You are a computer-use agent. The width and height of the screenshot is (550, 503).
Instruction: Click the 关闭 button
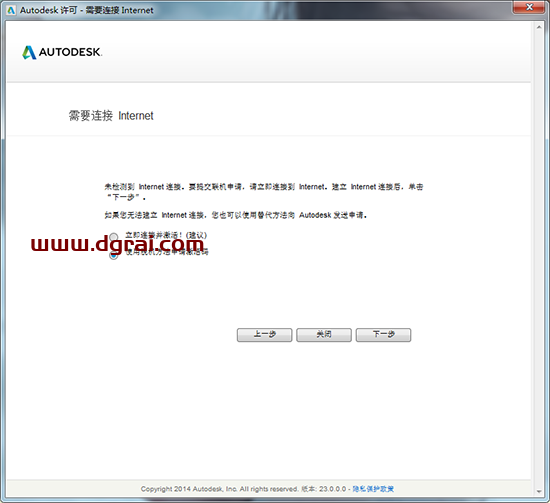(x=324, y=335)
